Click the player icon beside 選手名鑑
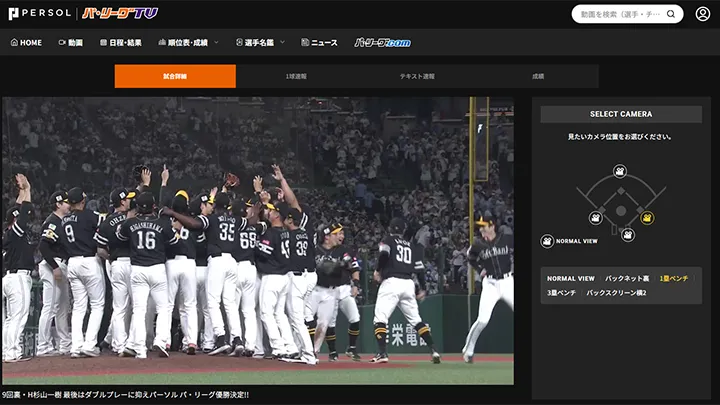Screen dimensions: 720x405 [x=239, y=42]
